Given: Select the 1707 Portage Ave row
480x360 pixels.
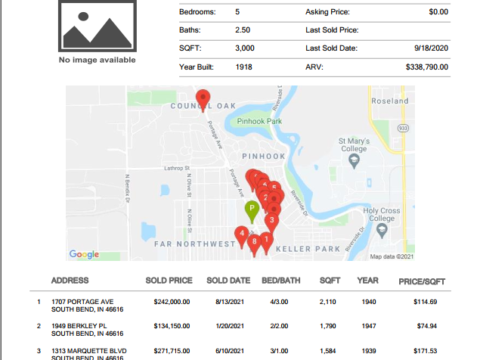Looking at the screenshot, I should click(240, 305).
